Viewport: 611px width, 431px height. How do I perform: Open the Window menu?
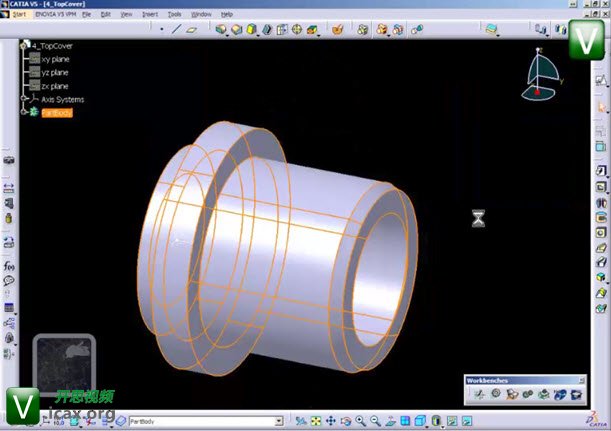[x=201, y=15]
